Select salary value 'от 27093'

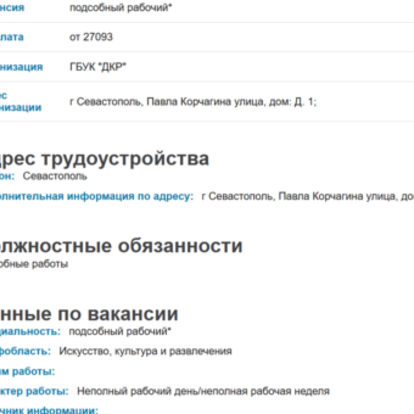point(91,37)
